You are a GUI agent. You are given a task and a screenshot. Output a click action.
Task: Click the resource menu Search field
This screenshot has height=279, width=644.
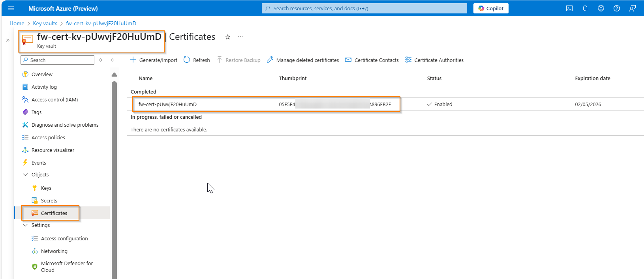(58, 60)
